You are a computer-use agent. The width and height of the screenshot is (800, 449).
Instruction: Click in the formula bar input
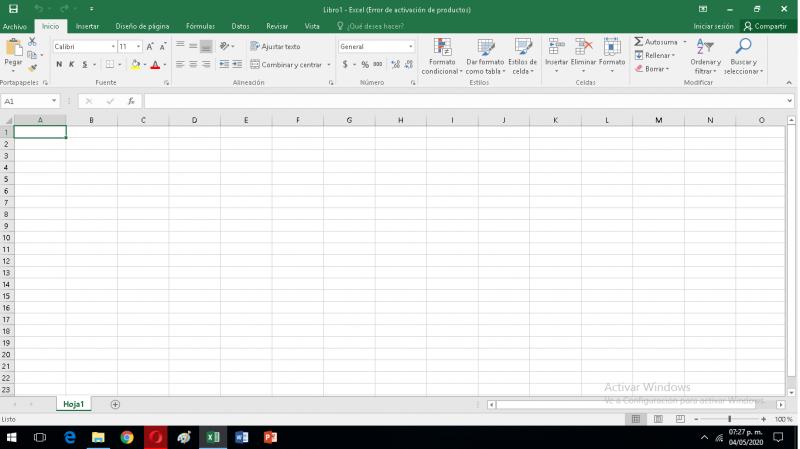(x=464, y=101)
